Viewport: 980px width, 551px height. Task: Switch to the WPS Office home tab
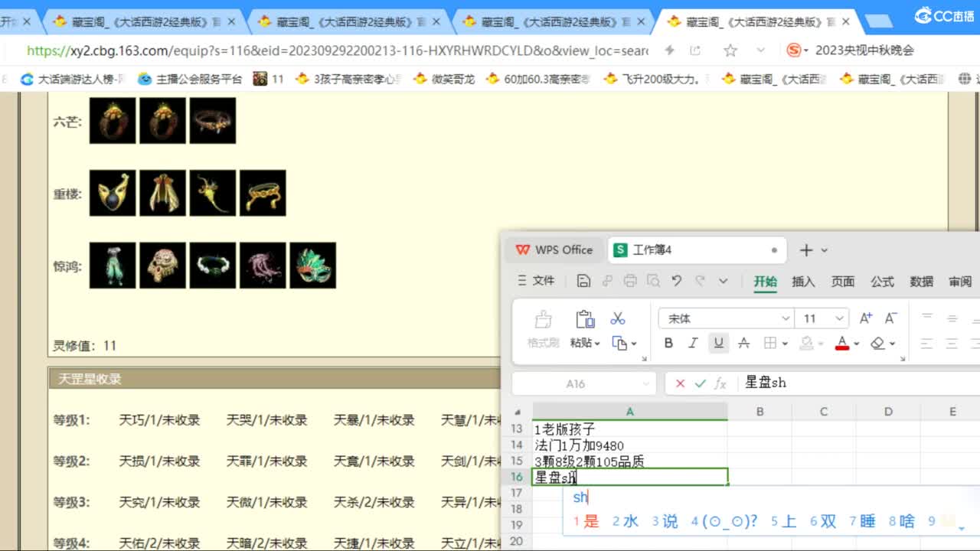(x=554, y=250)
